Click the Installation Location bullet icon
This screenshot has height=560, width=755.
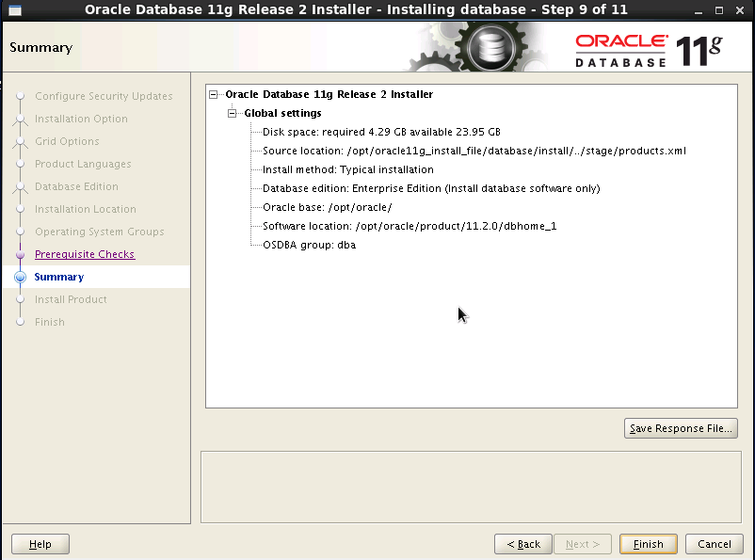[20, 210]
